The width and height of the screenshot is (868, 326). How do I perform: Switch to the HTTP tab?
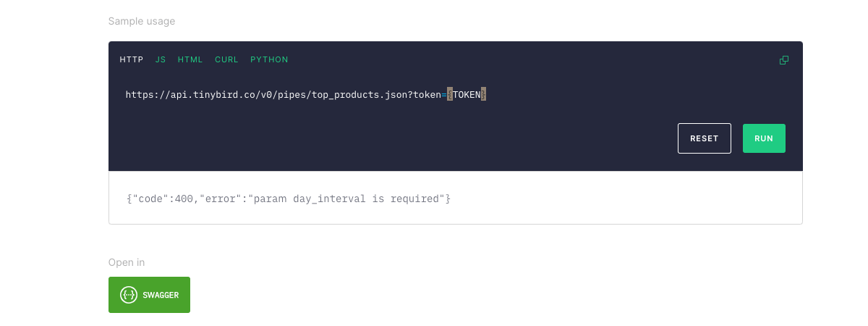(131, 59)
